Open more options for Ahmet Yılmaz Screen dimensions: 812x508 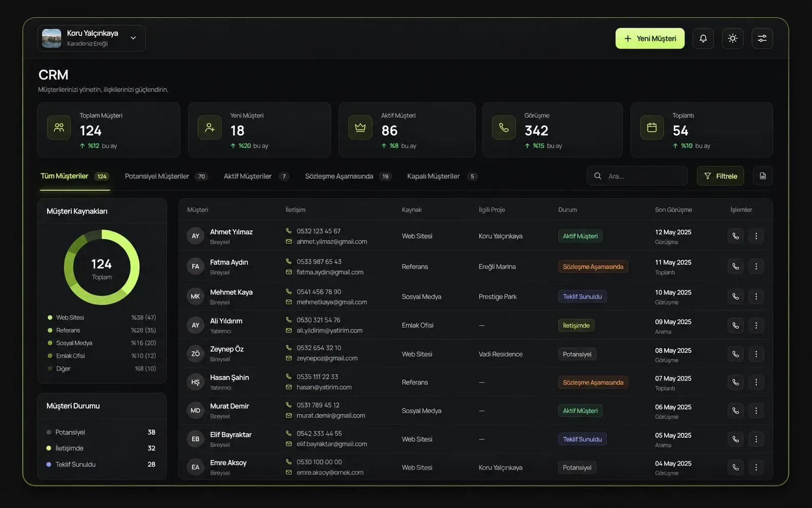[756, 236]
